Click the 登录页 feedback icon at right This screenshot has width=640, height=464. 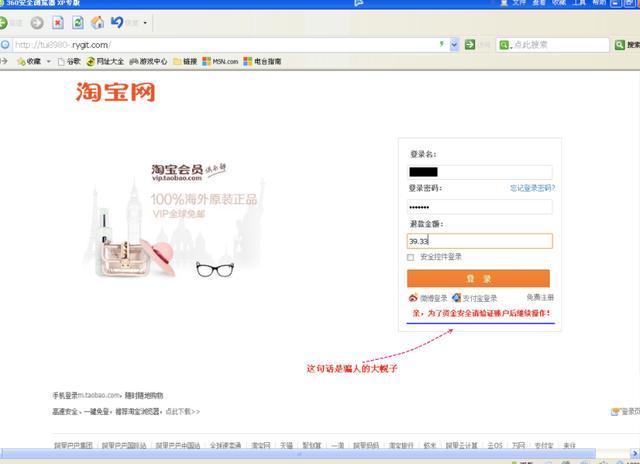[615, 411]
